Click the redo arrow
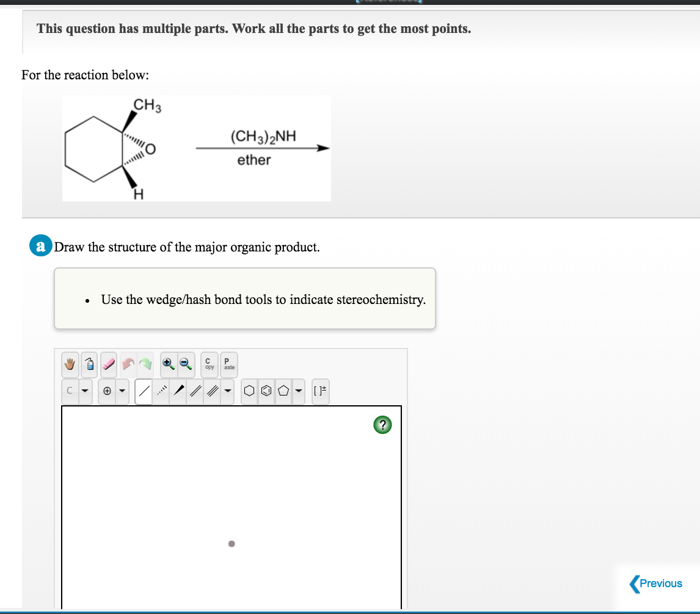Image resolution: width=700 pixels, height=614 pixels. 146,364
